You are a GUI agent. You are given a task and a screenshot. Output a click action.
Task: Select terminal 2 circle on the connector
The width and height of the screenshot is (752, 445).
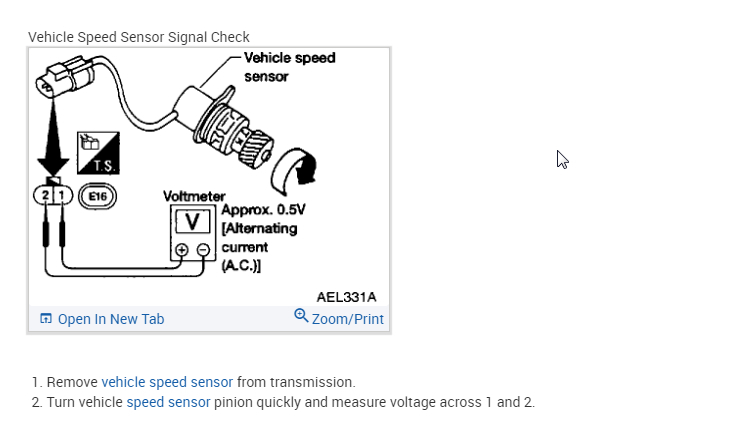[x=45, y=193]
